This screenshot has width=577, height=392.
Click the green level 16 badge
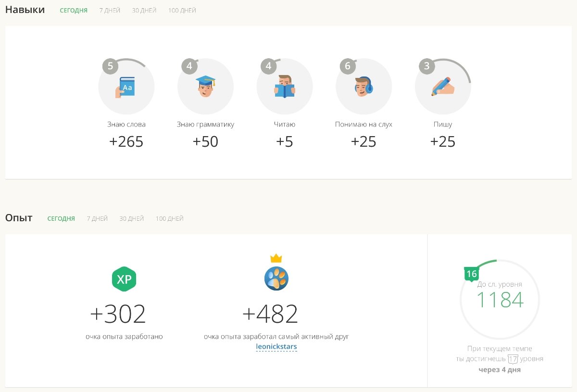point(471,274)
